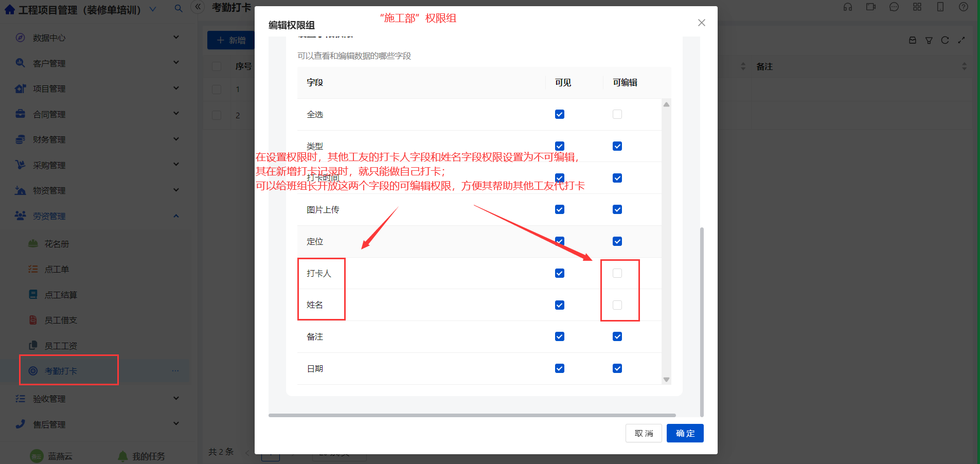Click the refresh icon in table toolbar
Viewport: 980px width, 464px height.
[x=945, y=40]
